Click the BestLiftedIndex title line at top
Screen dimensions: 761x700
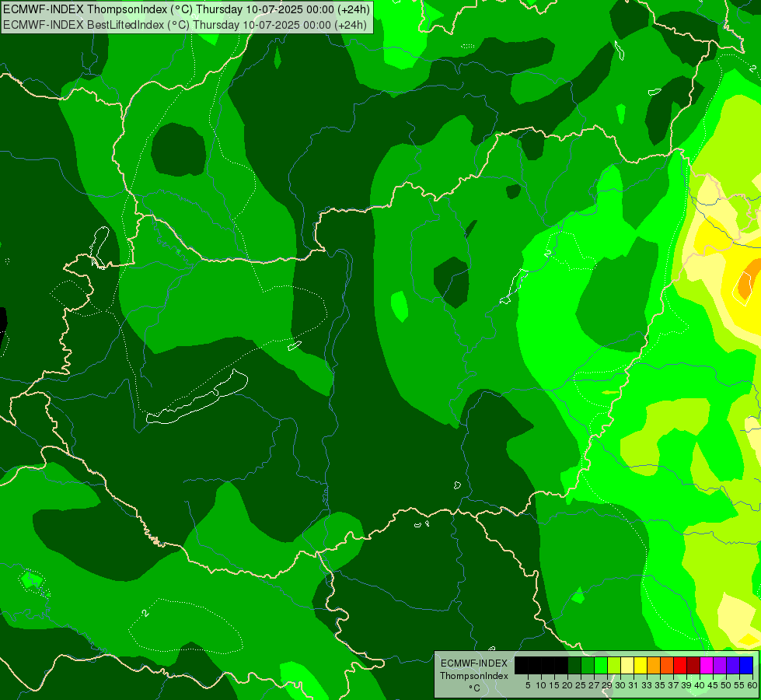click(185, 25)
